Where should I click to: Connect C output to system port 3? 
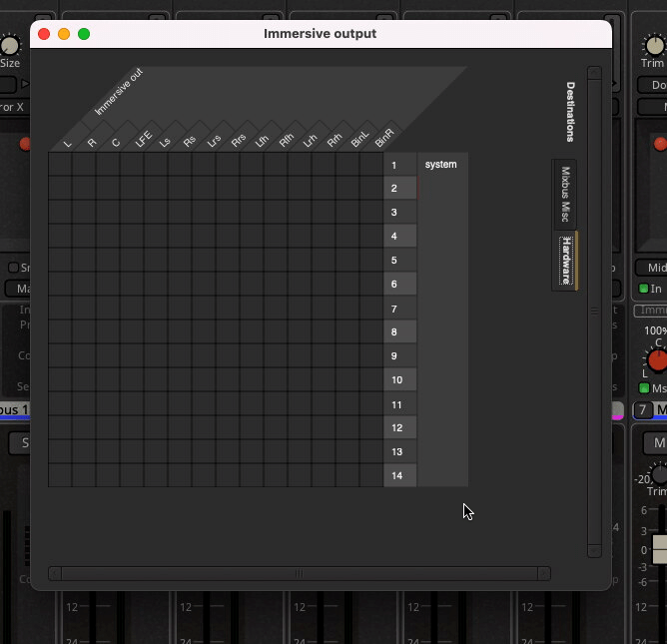(x=108, y=212)
